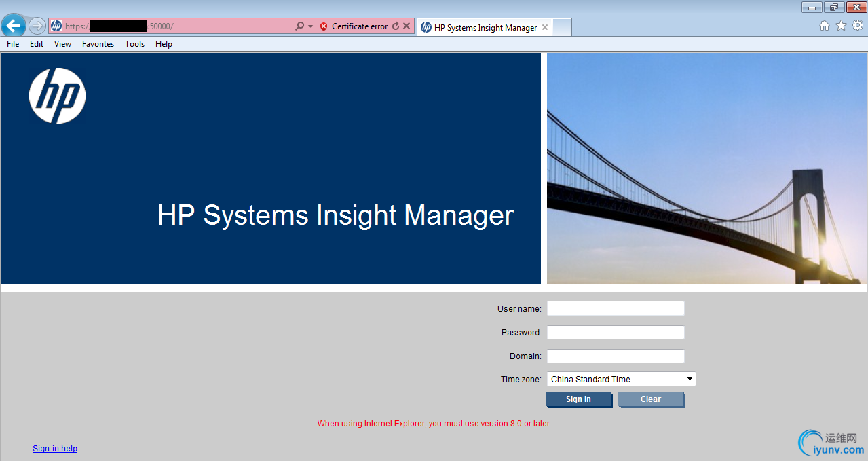
Task: Open the Help menu
Action: point(164,44)
